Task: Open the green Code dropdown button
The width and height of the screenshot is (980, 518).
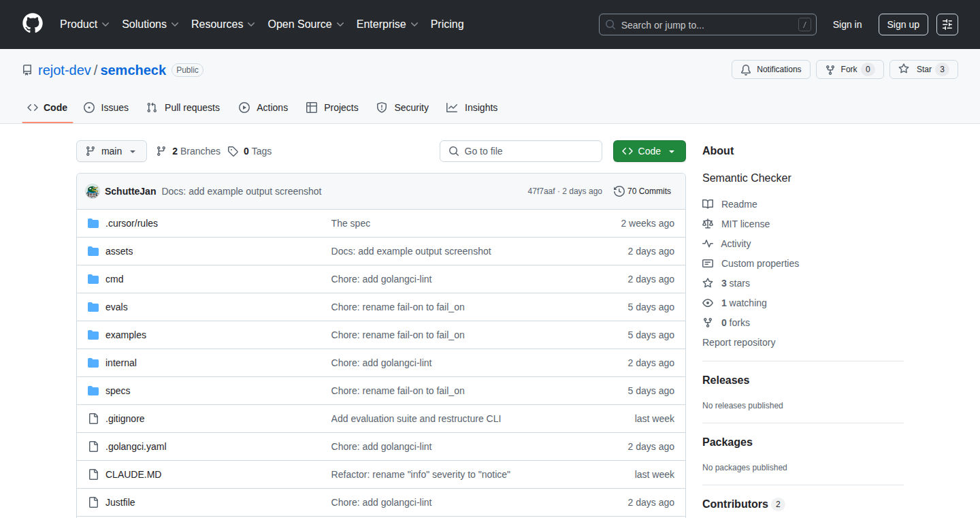Action: pos(649,151)
